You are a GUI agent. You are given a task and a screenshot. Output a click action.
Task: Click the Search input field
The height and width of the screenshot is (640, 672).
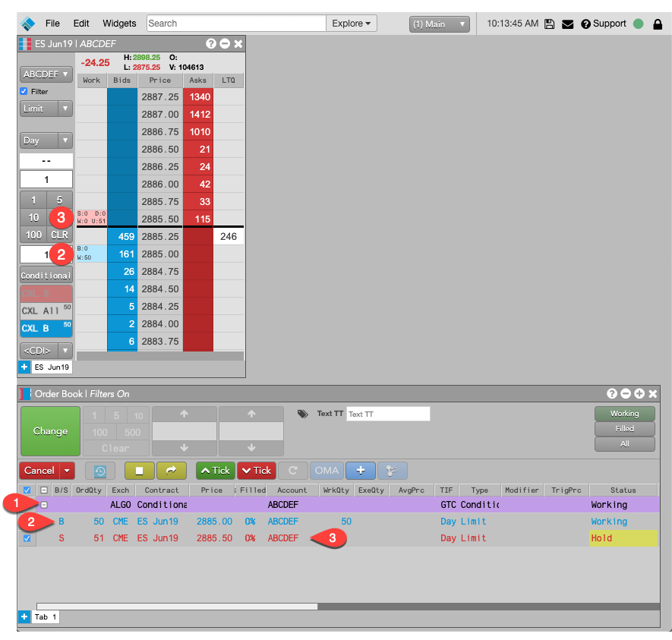tap(236, 23)
